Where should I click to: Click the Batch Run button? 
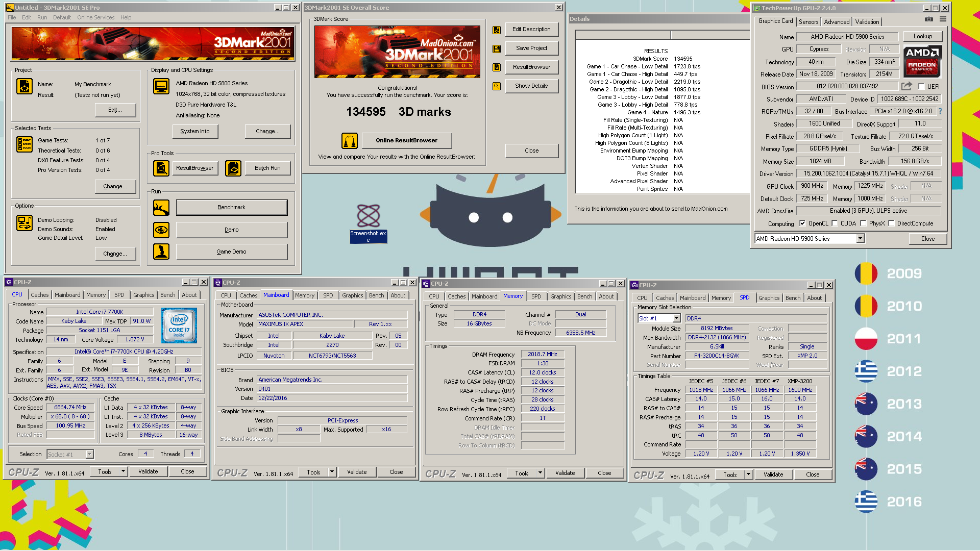(x=267, y=168)
